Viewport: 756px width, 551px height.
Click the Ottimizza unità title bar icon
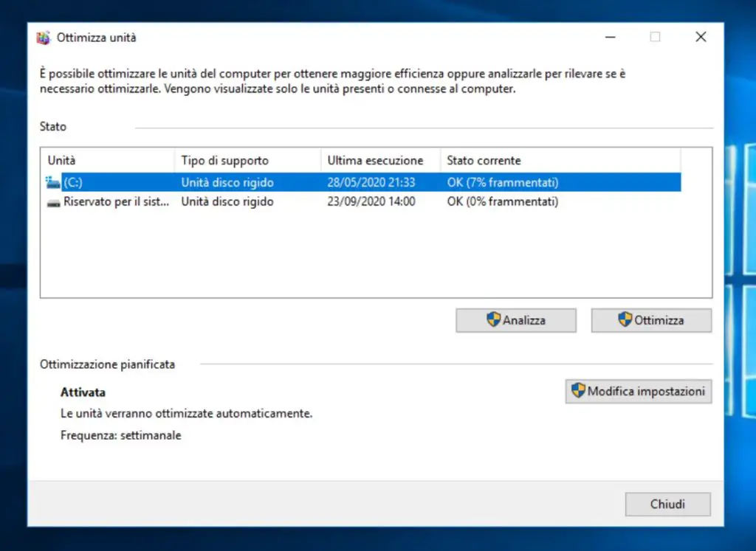(44, 38)
